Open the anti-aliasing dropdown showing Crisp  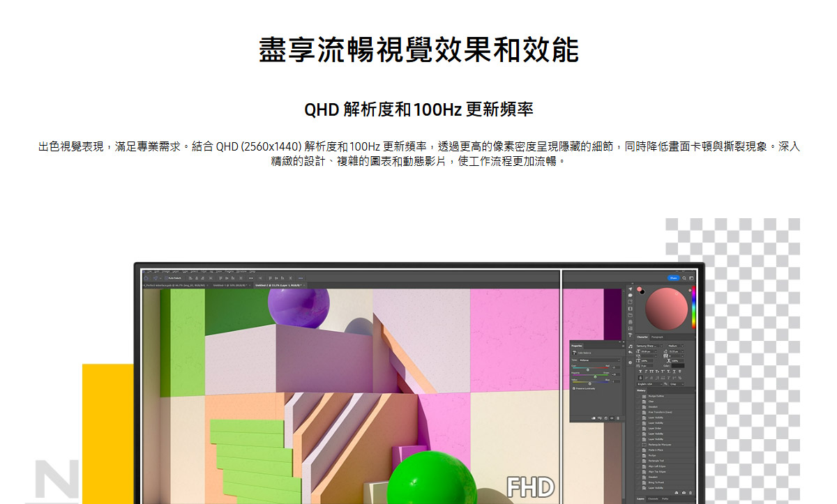(677, 384)
